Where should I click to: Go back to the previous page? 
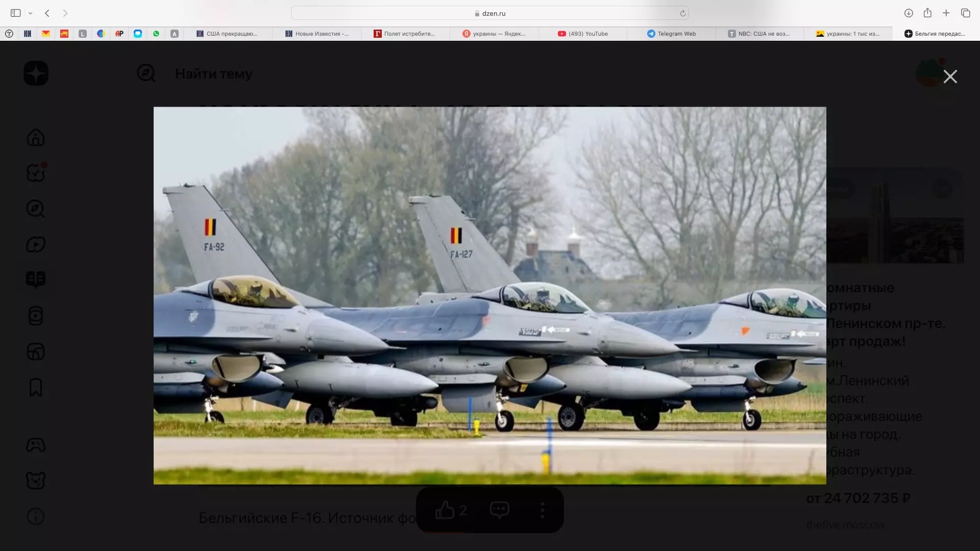pyautogui.click(x=47, y=13)
